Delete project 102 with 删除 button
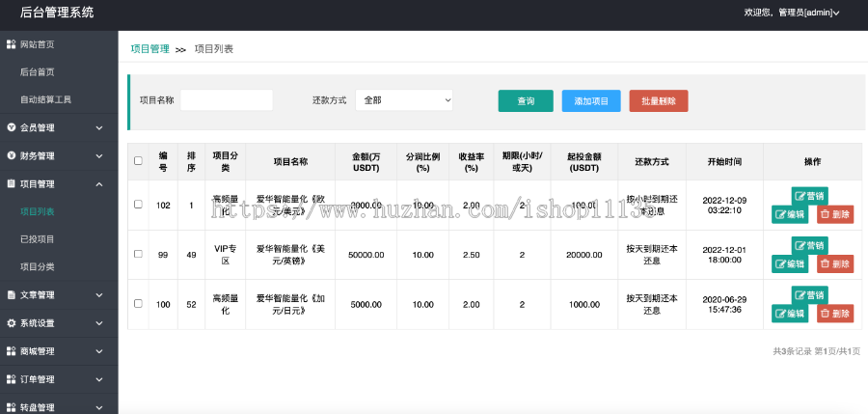This screenshot has height=414, width=868. (x=835, y=214)
